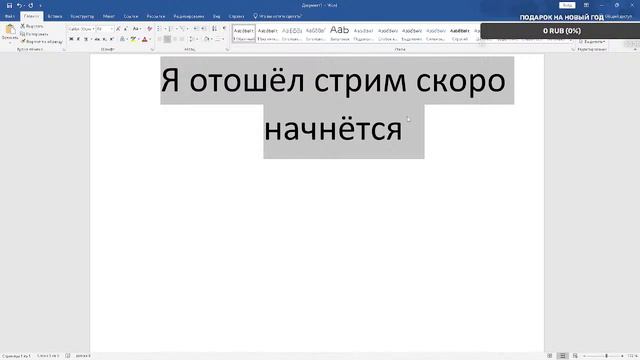Click the numbered list icon

click(170, 29)
